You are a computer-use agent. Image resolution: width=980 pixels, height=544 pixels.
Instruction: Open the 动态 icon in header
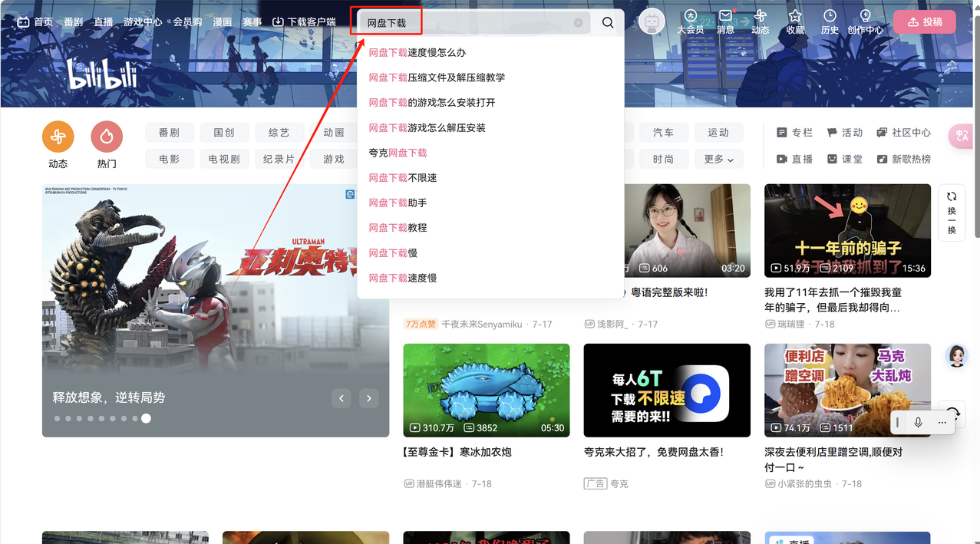(760, 21)
